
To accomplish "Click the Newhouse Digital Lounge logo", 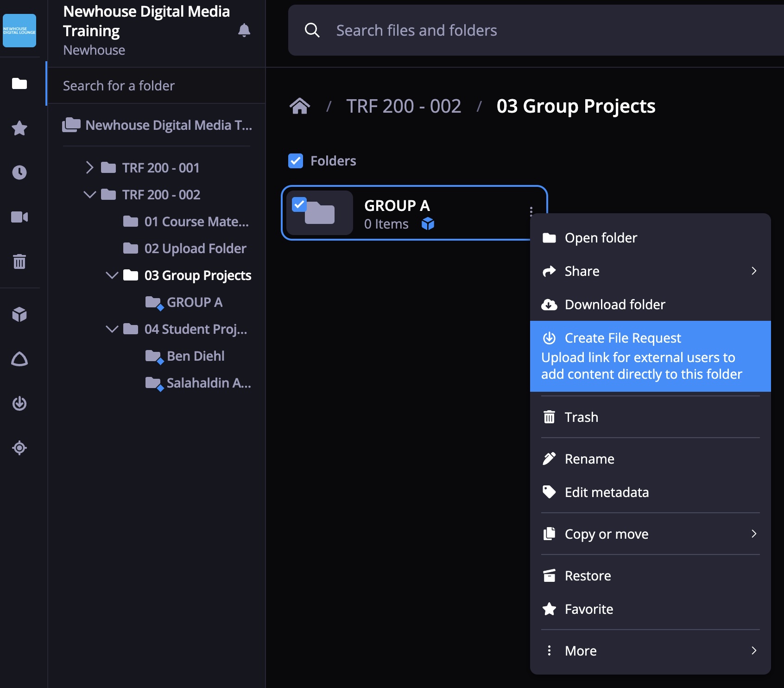I will (x=19, y=31).
